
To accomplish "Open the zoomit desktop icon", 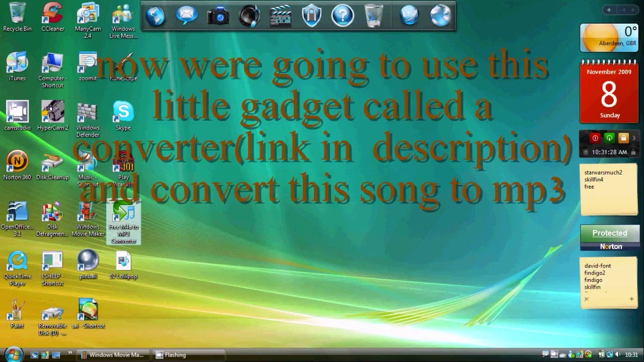I will click(x=88, y=66).
